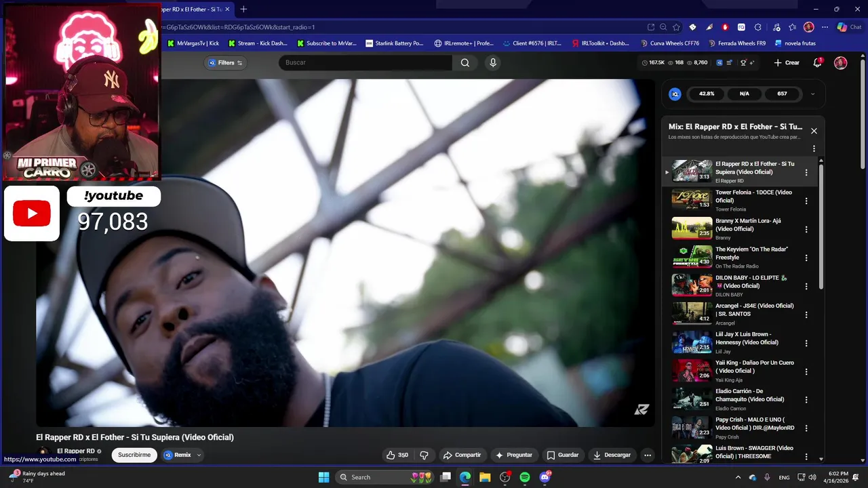Click the ENG language indicator in tray
This screenshot has height=488, width=868.
[784, 477]
